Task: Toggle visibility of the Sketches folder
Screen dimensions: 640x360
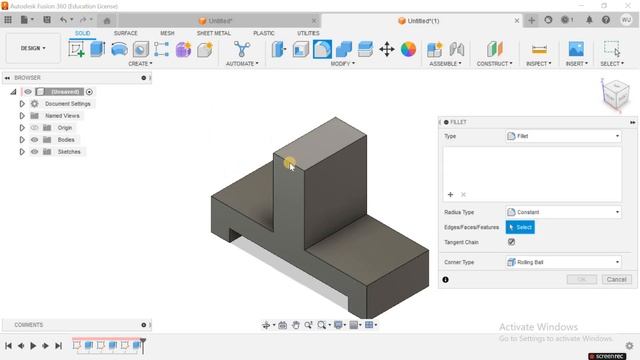Action: (x=34, y=152)
